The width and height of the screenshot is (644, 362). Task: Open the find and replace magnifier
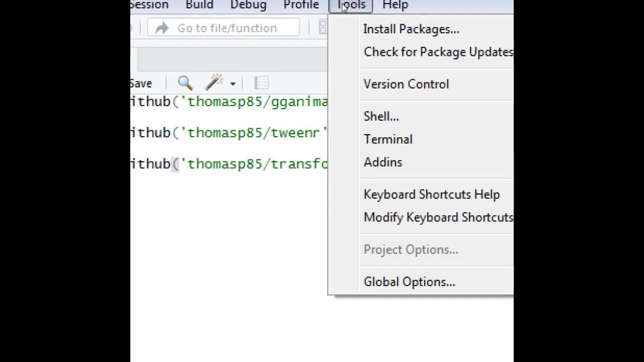(185, 83)
